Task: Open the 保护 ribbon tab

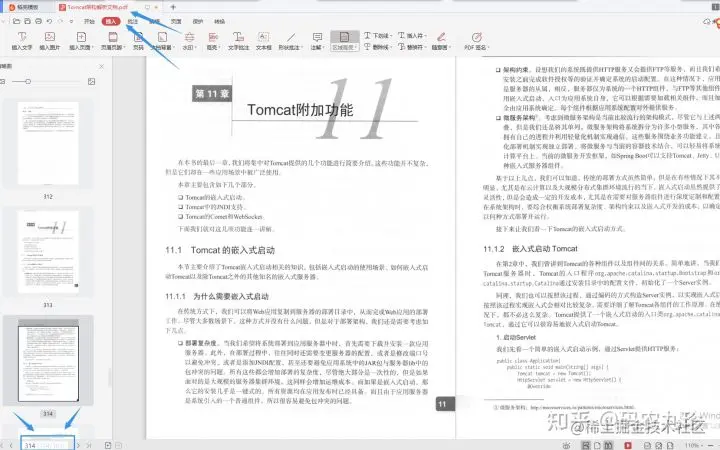Action: [198, 22]
